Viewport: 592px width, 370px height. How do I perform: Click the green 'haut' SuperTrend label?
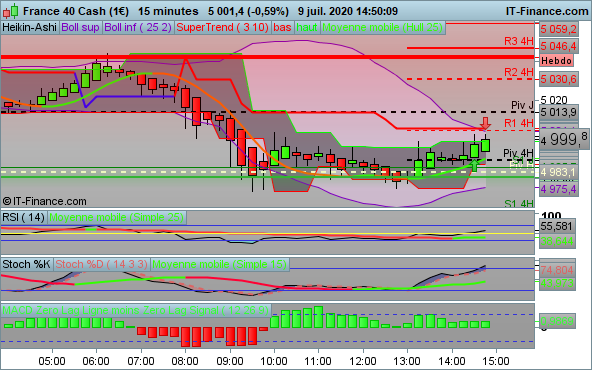(307, 28)
